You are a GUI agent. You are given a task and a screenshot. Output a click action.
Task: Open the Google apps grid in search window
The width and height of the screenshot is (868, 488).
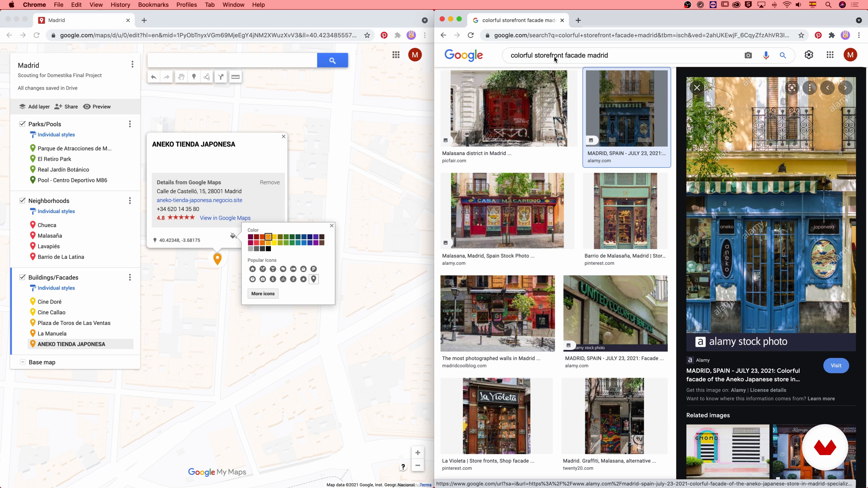click(x=830, y=55)
